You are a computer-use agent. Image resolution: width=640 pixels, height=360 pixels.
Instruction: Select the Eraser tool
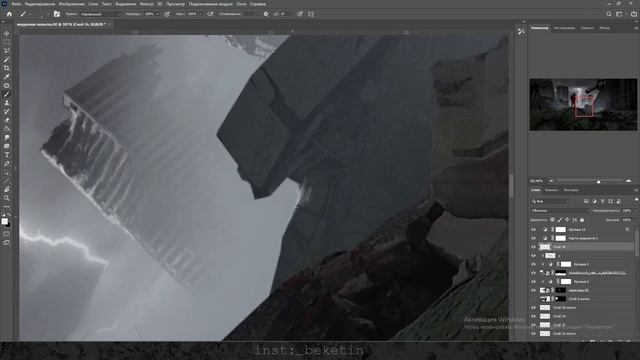7,120
